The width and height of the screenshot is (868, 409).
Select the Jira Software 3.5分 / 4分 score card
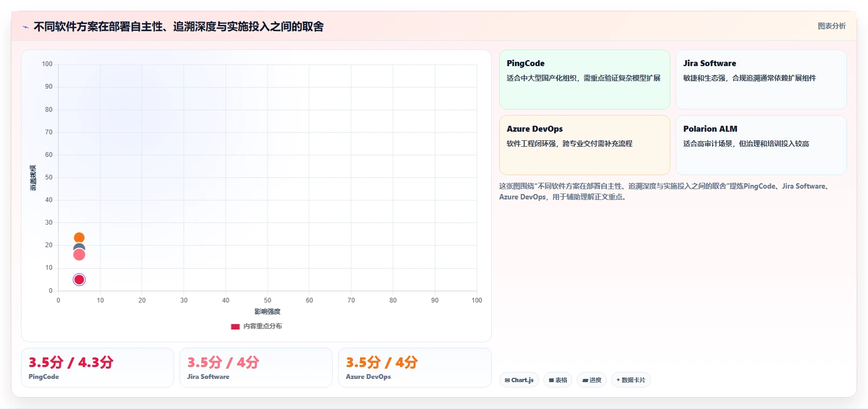coord(256,368)
